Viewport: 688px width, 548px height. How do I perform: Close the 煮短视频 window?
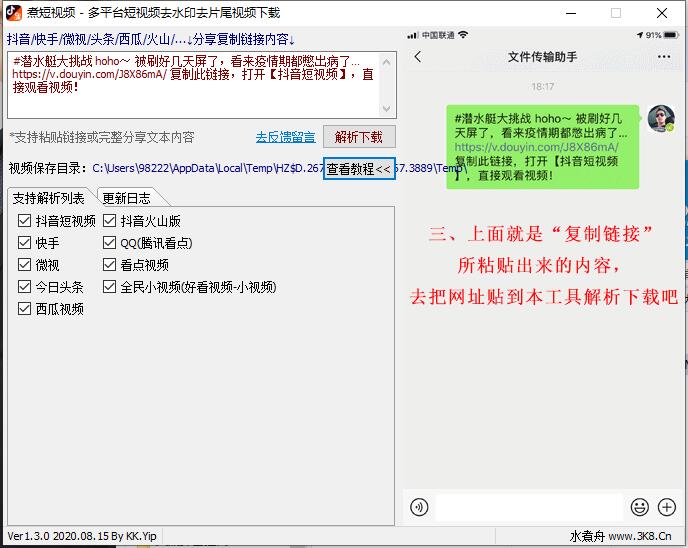(x=662, y=13)
